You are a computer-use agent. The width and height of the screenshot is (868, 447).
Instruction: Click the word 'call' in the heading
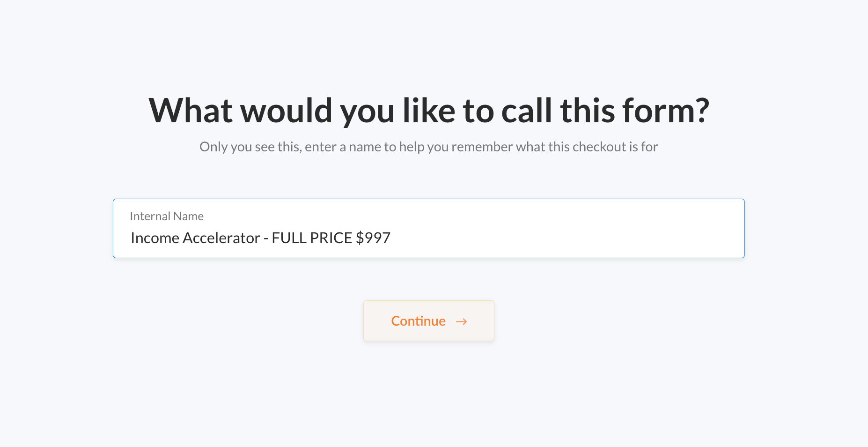coord(527,111)
